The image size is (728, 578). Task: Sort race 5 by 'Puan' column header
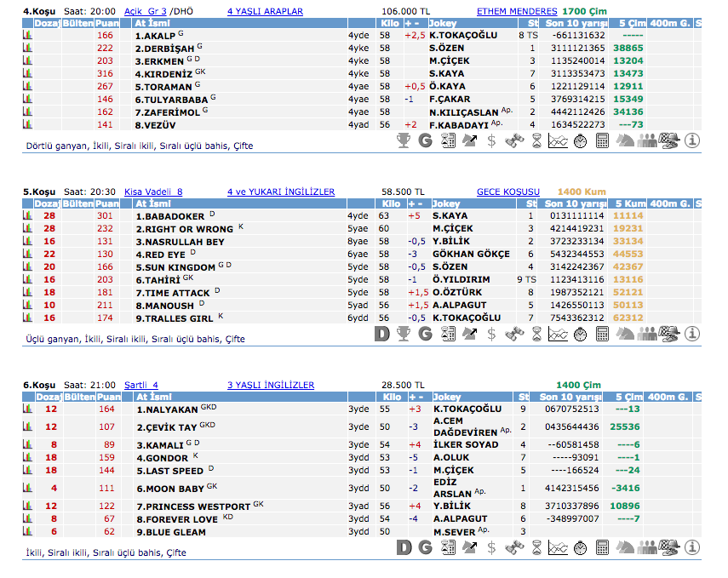[x=107, y=204]
